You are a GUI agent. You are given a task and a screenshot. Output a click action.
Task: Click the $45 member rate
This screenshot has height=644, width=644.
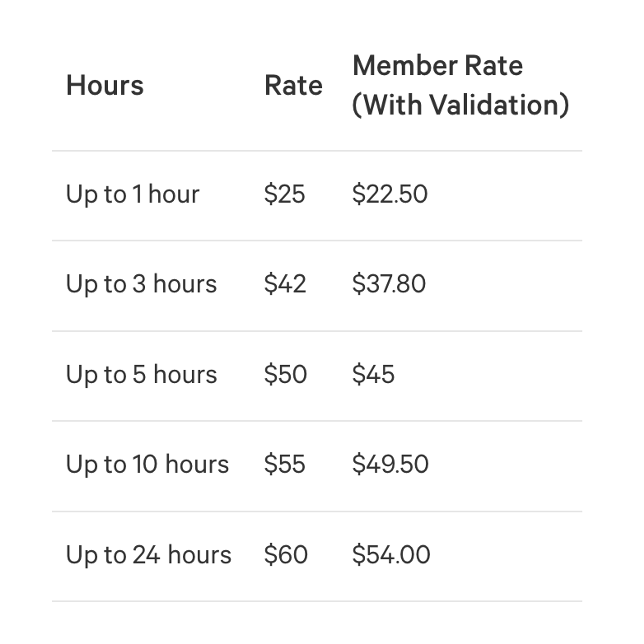(373, 374)
